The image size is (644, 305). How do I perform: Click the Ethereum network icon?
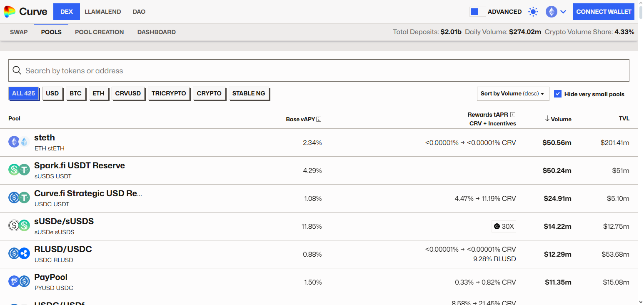click(x=551, y=12)
